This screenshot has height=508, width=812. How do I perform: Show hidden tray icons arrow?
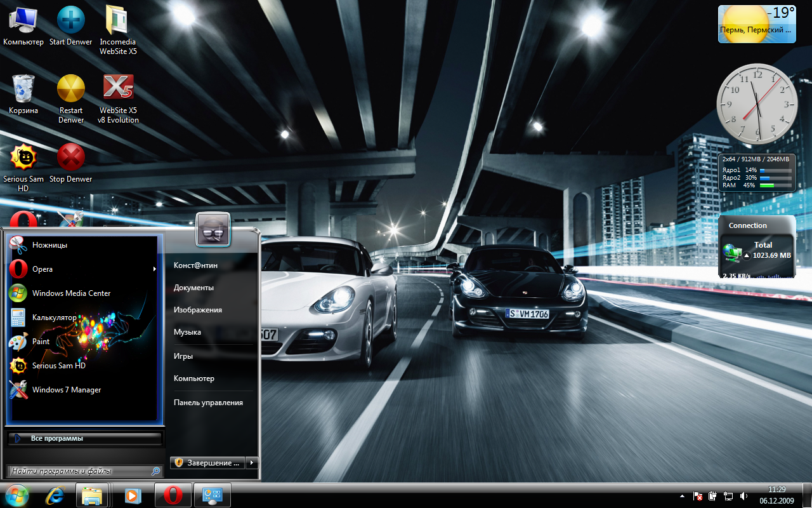click(x=682, y=495)
